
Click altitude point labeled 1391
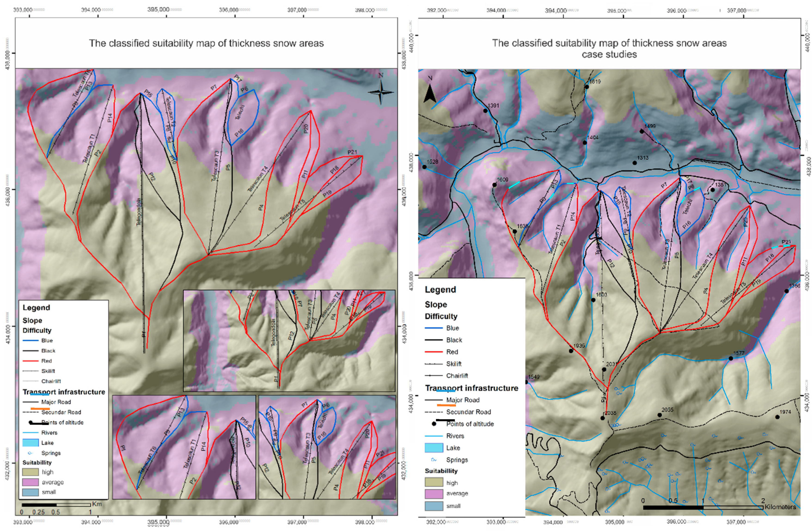pyautogui.click(x=485, y=111)
